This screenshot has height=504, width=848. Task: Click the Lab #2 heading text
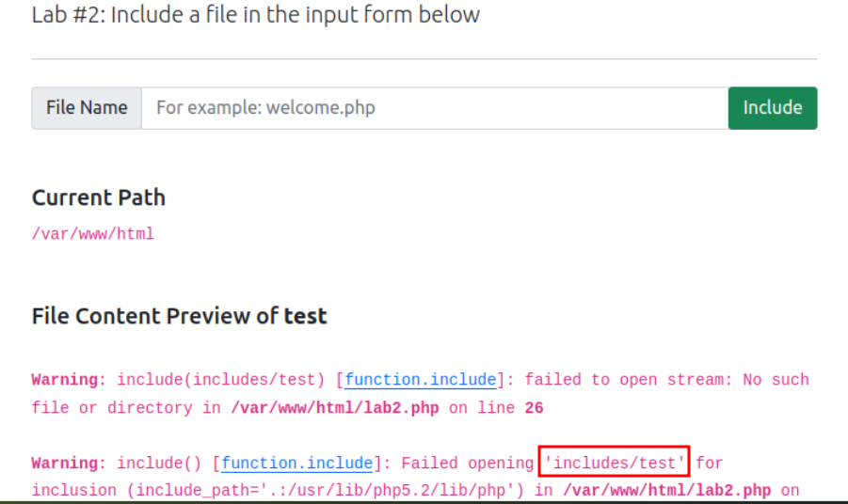(x=256, y=15)
